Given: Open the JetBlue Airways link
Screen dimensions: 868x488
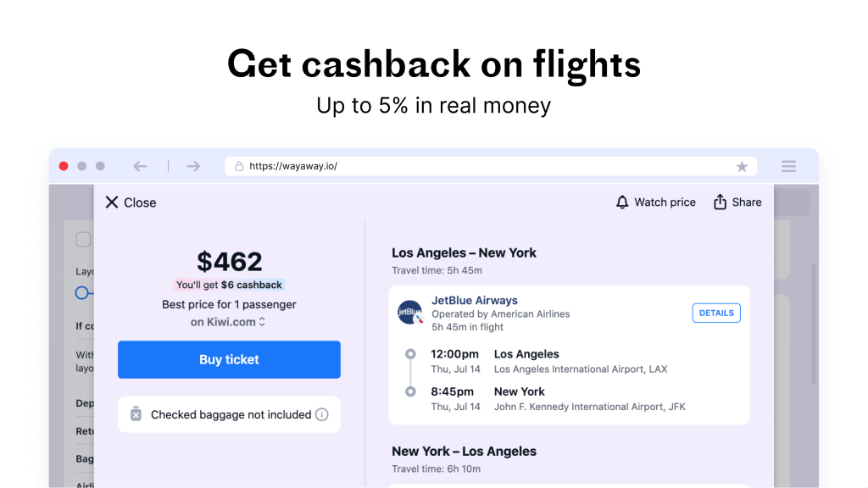Looking at the screenshot, I should coord(474,300).
